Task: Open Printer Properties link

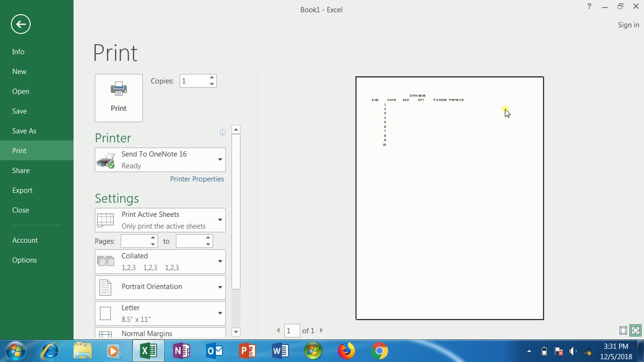Action: click(x=197, y=179)
